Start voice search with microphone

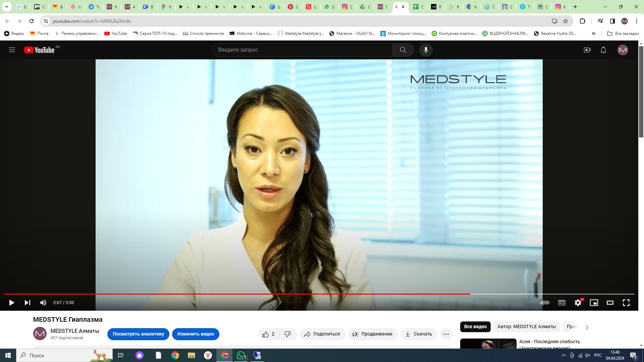426,50
